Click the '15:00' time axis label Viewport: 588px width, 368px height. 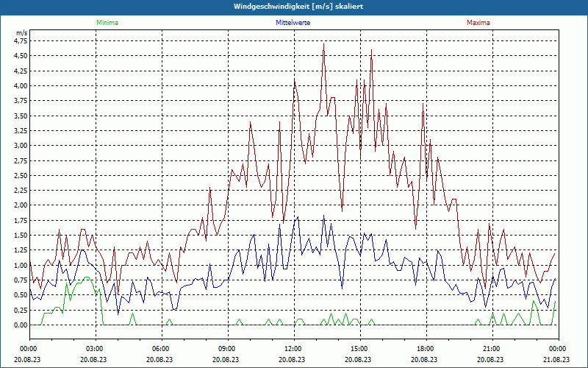click(x=360, y=349)
